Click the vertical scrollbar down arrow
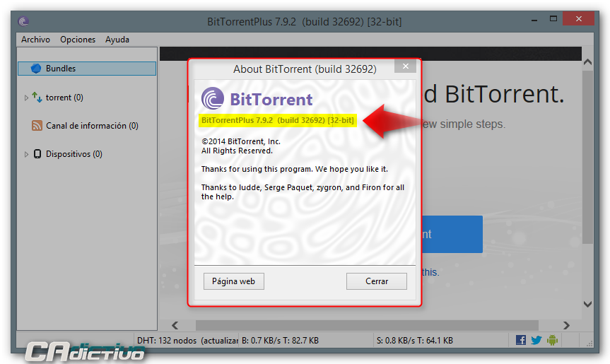 coord(587,304)
